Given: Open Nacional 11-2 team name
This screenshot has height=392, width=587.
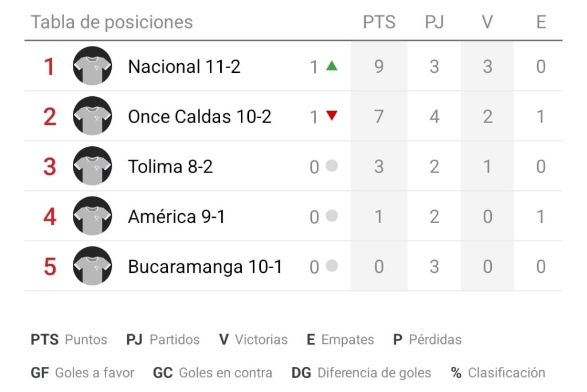Looking at the screenshot, I should click(184, 66).
